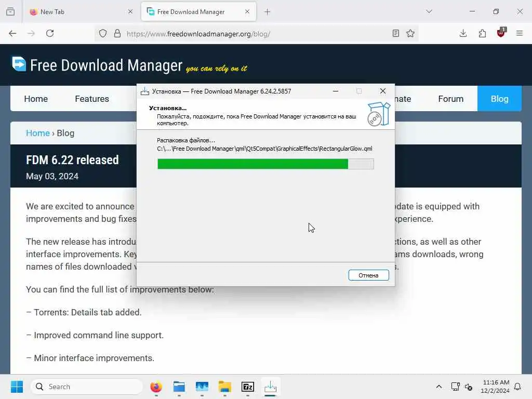Select the Free Download Manager browser tab
Viewport: 532px width, 399px height.
point(198,12)
